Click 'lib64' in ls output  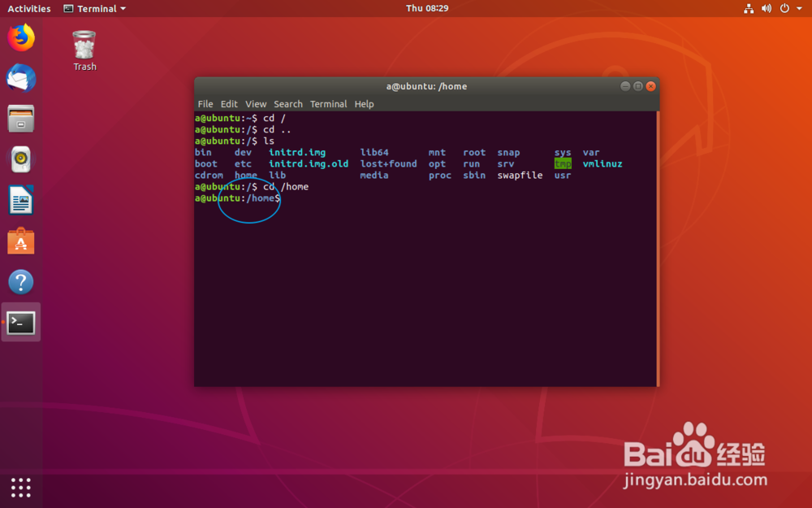click(374, 153)
